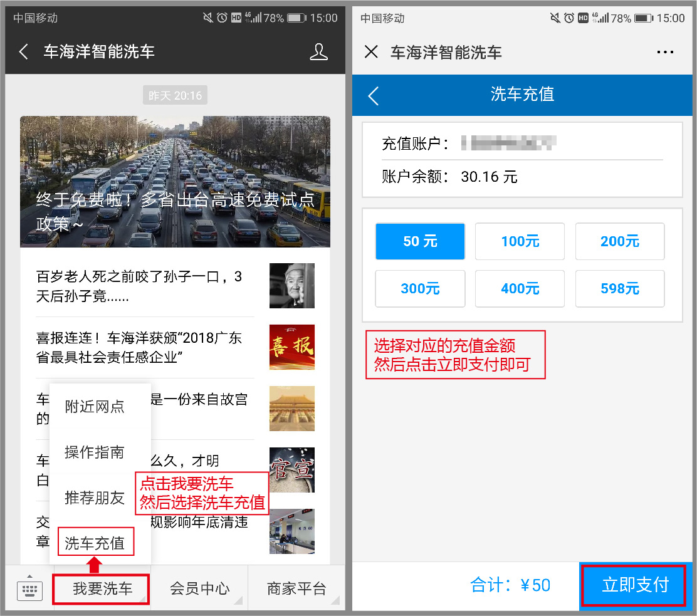Open the account profile person icon
The image size is (697, 616).
(318, 51)
